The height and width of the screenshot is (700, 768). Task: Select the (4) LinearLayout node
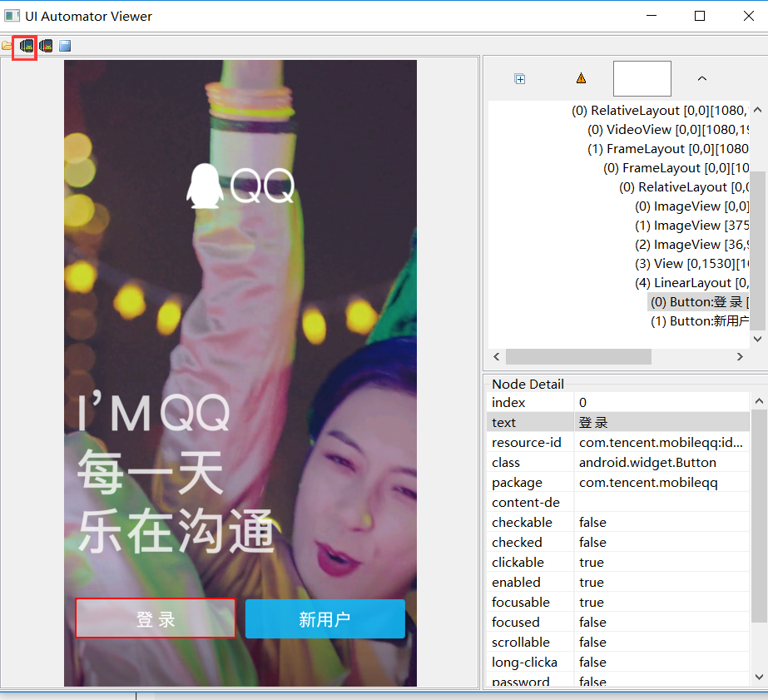coord(692,283)
